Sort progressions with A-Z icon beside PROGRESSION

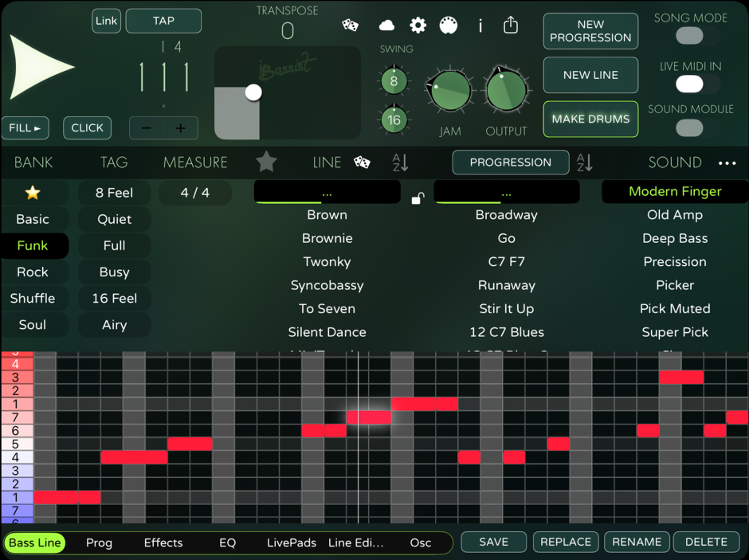(x=584, y=163)
